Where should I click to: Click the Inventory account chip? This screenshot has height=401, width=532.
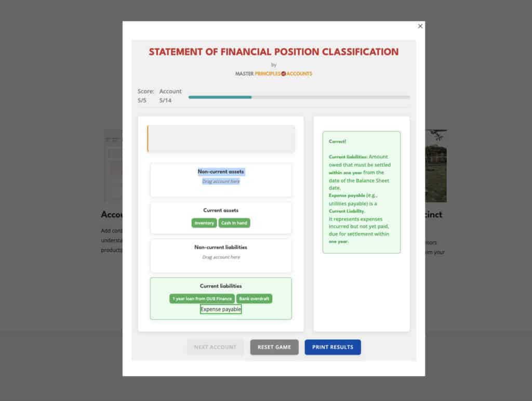click(204, 223)
